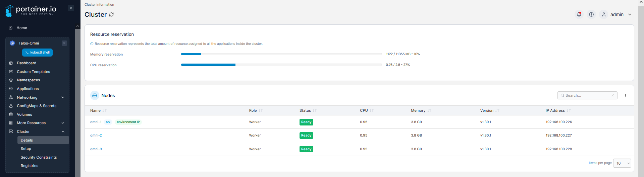Click the Home icon in sidebar
Image resolution: width=644 pixels, height=177 pixels.
point(11,28)
